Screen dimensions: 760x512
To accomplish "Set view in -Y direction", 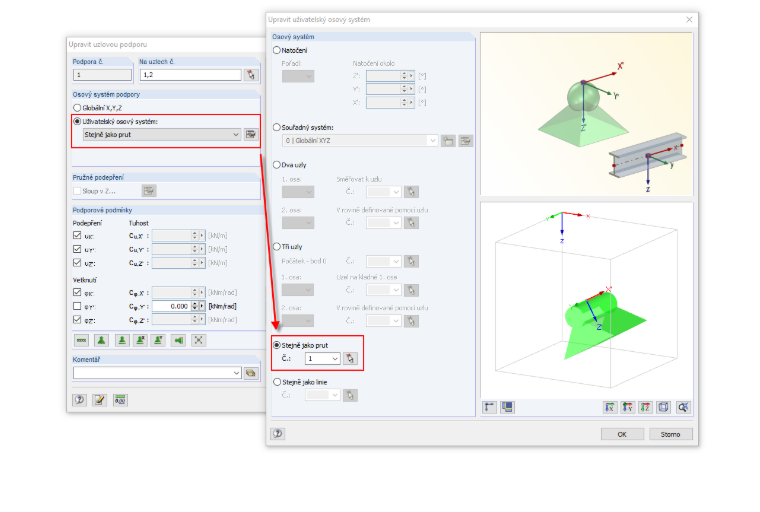I will 628,407.
